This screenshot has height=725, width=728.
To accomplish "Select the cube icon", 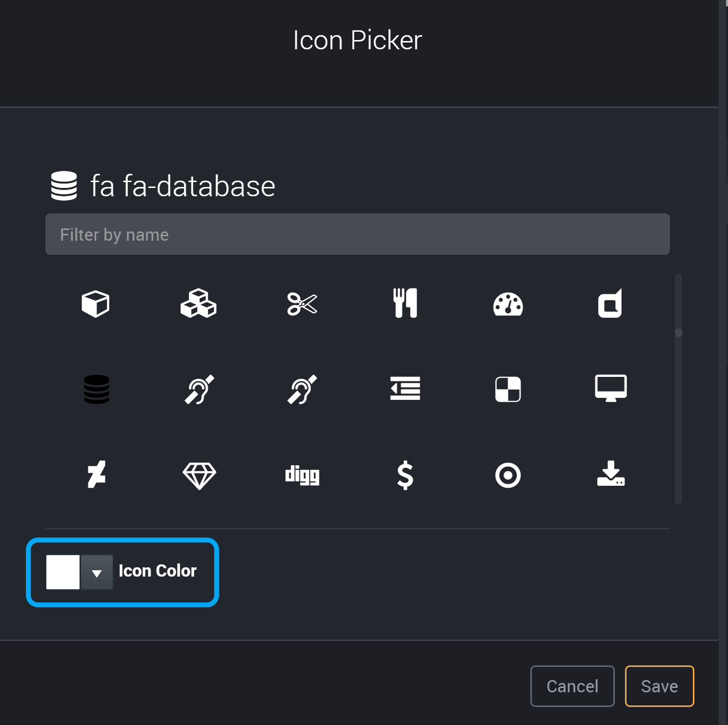I will (96, 304).
